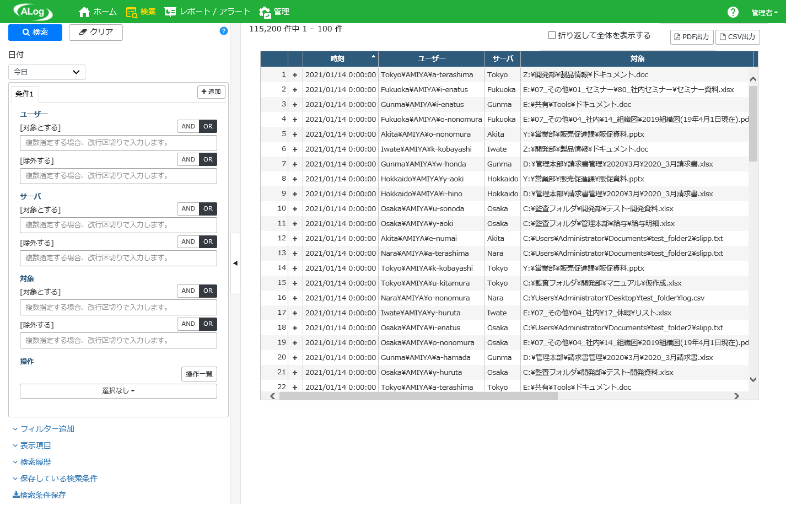Screen dimensions: 786x532
Task: Open the 検索 search menu
Action: coord(141,12)
